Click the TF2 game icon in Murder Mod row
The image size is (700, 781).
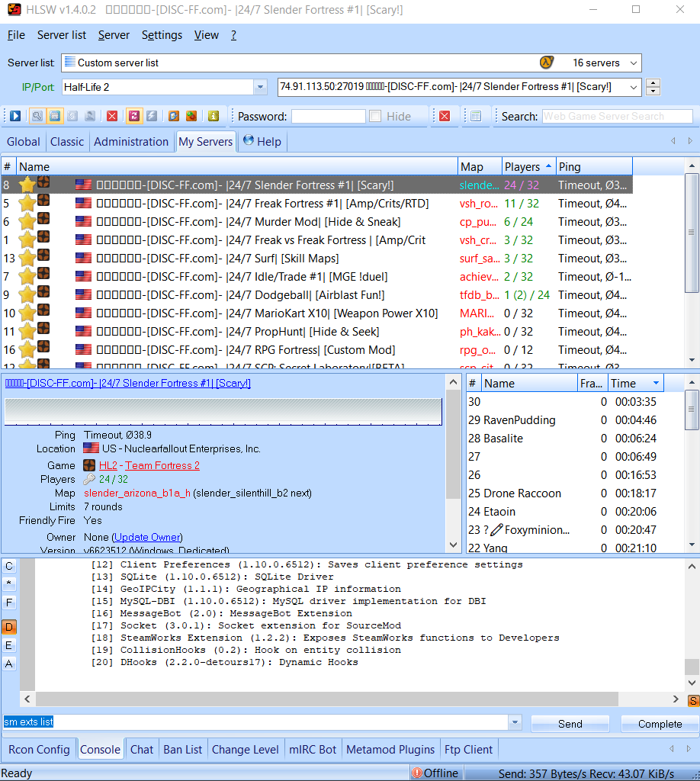point(43,219)
